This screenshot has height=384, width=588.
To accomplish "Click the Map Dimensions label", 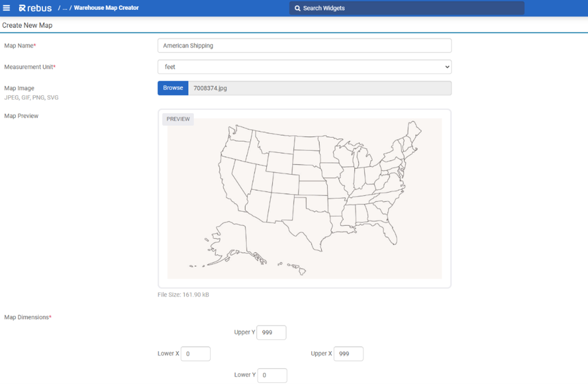I will tap(27, 317).
